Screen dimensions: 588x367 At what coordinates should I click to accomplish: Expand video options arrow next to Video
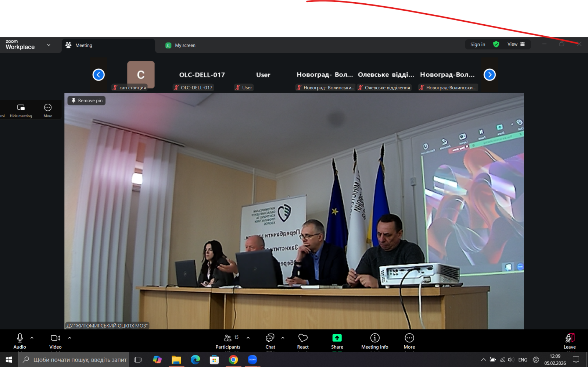[69, 338]
